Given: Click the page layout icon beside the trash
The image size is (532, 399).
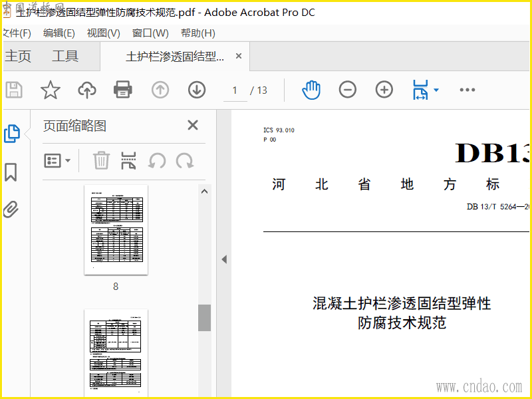Looking at the screenshot, I should (x=128, y=160).
